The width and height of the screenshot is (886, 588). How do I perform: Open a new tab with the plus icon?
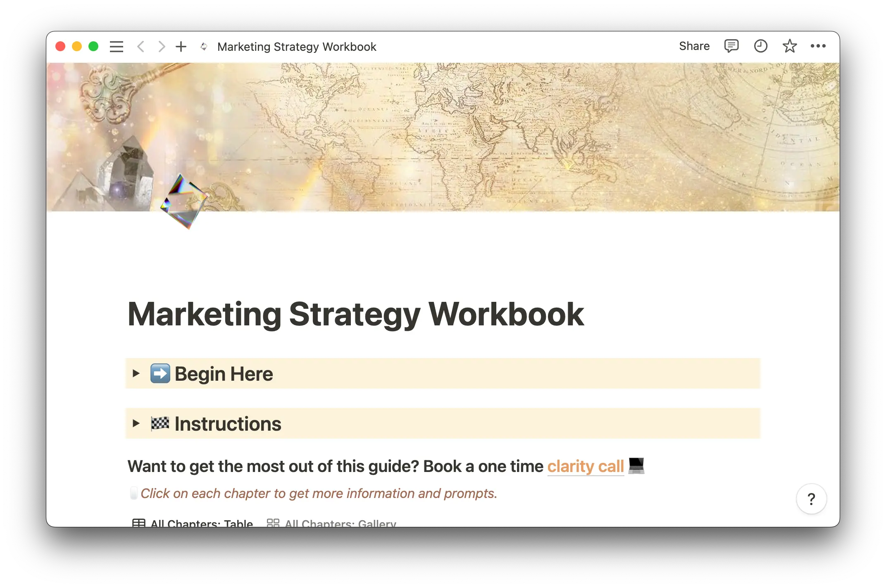(x=181, y=46)
